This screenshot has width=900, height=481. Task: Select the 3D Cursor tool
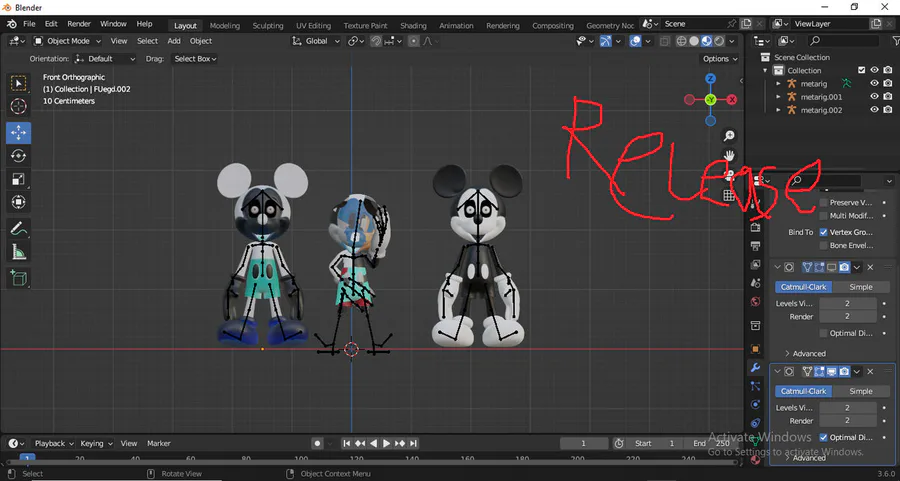point(18,106)
